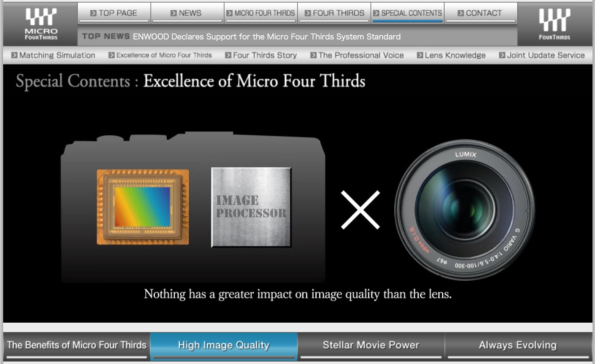Click the arrow icon beside NEWS
The width and height of the screenshot is (595, 364).
(173, 13)
